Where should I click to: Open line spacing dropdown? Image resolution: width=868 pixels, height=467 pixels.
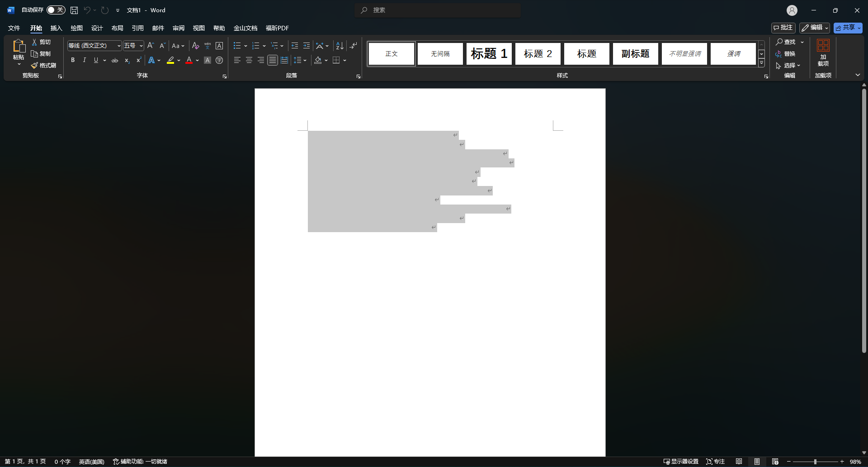300,60
